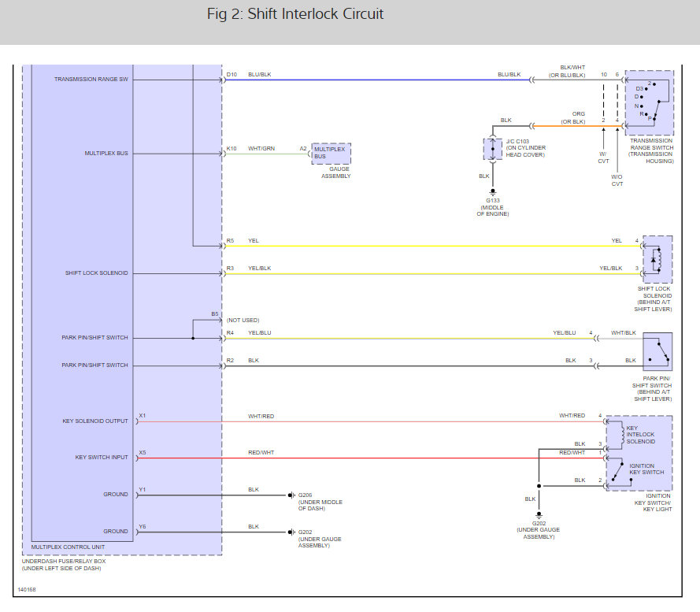Click the G202 ground symbol on Y6 wire
This screenshot has width=700, height=612.
click(x=291, y=532)
